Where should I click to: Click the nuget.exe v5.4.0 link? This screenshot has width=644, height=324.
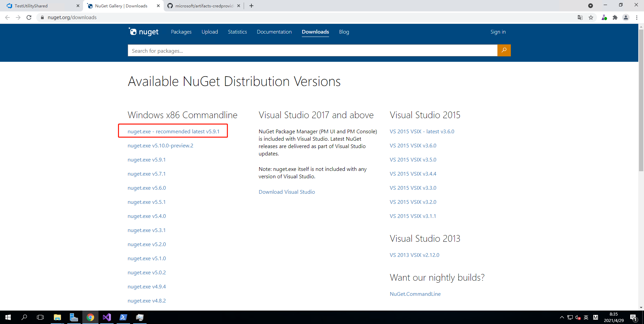coord(147,216)
